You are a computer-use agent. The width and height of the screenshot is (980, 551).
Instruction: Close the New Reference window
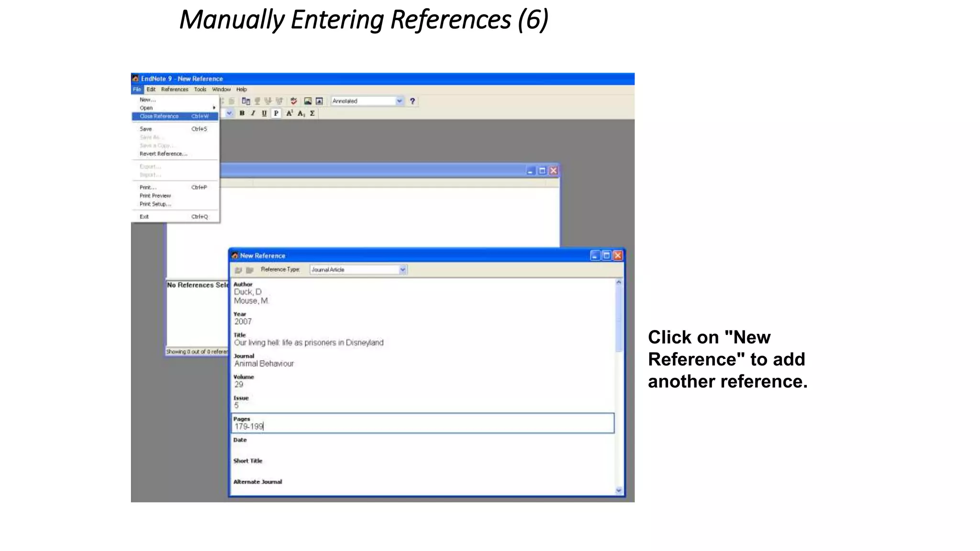[x=618, y=255]
